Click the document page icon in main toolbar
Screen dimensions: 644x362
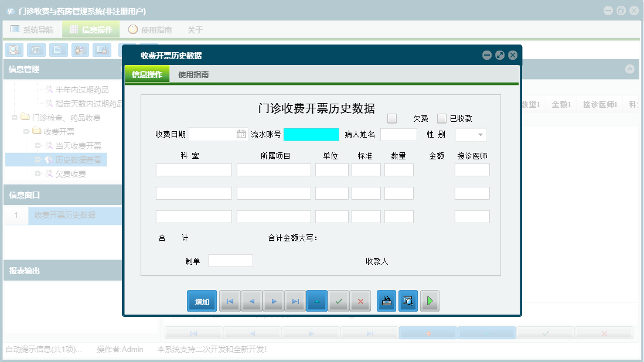click(x=58, y=50)
